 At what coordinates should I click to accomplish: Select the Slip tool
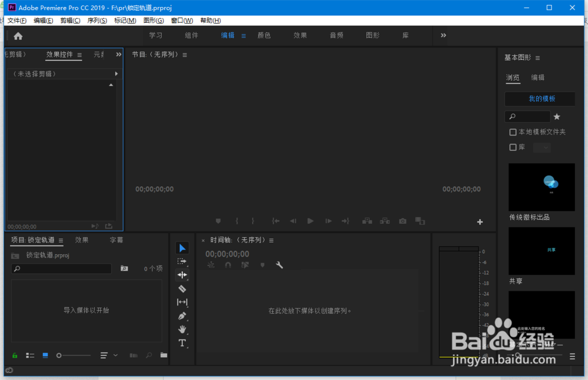[x=182, y=302]
